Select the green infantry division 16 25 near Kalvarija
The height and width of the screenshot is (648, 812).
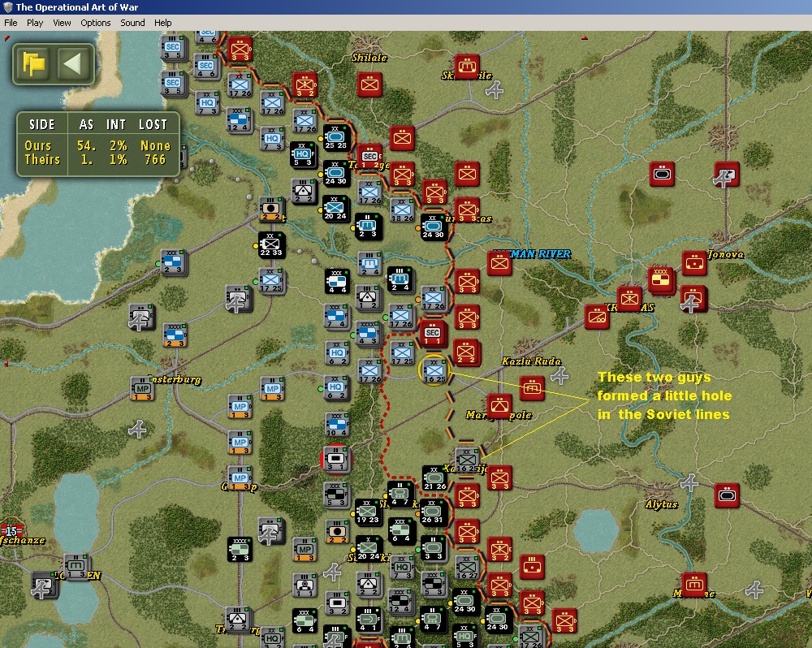point(467,460)
